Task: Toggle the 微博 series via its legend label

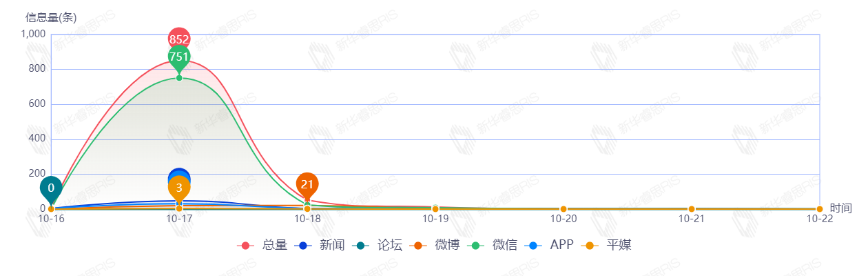Action: (447, 245)
